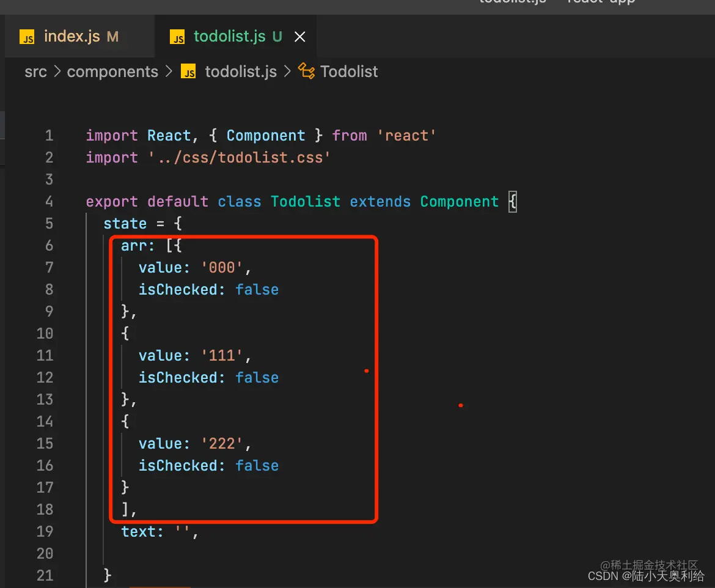The height and width of the screenshot is (588, 715).
Task: Expand chevron after components breadcrumb
Action: pos(169,71)
